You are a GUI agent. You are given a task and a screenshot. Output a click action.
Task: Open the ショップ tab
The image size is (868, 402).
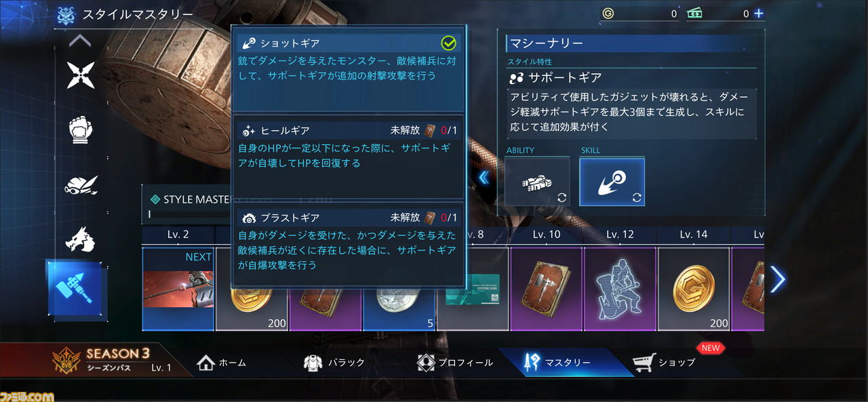[665, 363]
